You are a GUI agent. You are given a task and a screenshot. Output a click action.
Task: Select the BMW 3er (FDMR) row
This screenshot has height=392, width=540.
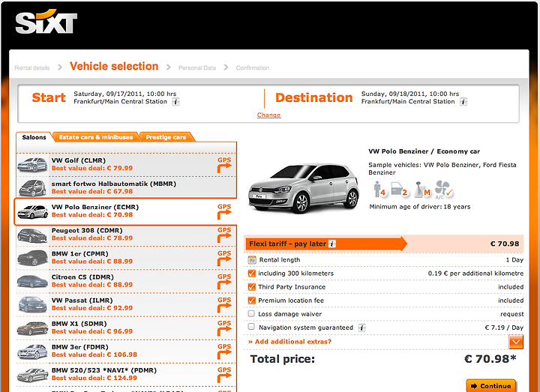pyautogui.click(x=127, y=352)
